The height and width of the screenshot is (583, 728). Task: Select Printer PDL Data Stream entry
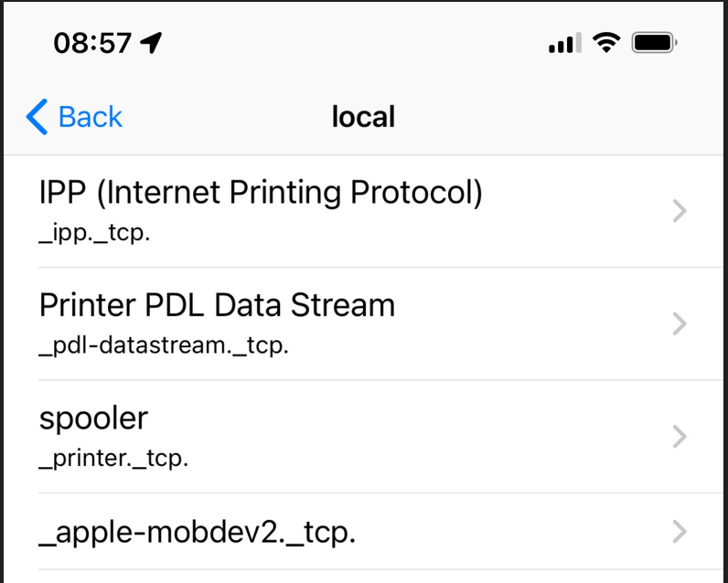pyautogui.click(x=217, y=305)
